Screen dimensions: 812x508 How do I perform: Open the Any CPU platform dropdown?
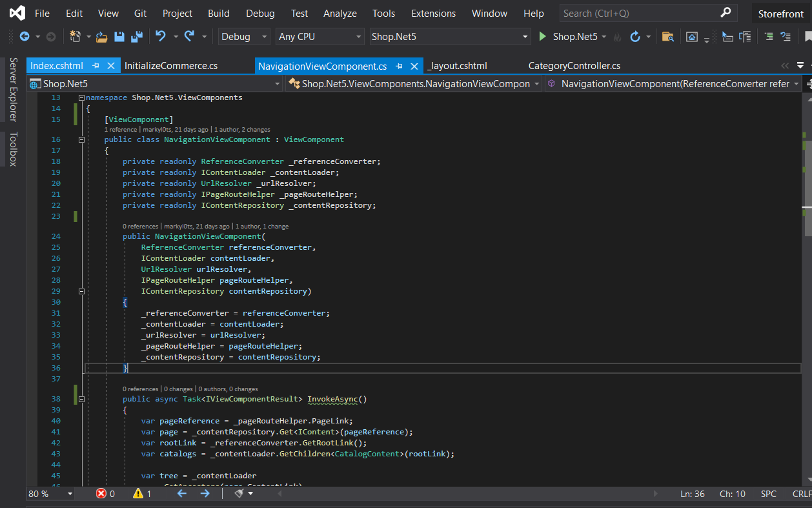pos(320,37)
